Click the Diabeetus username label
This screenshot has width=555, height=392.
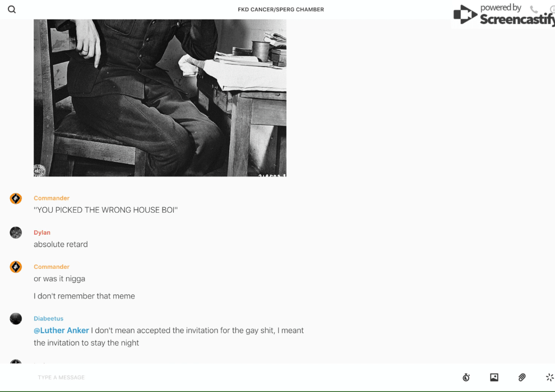[x=48, y=319]
